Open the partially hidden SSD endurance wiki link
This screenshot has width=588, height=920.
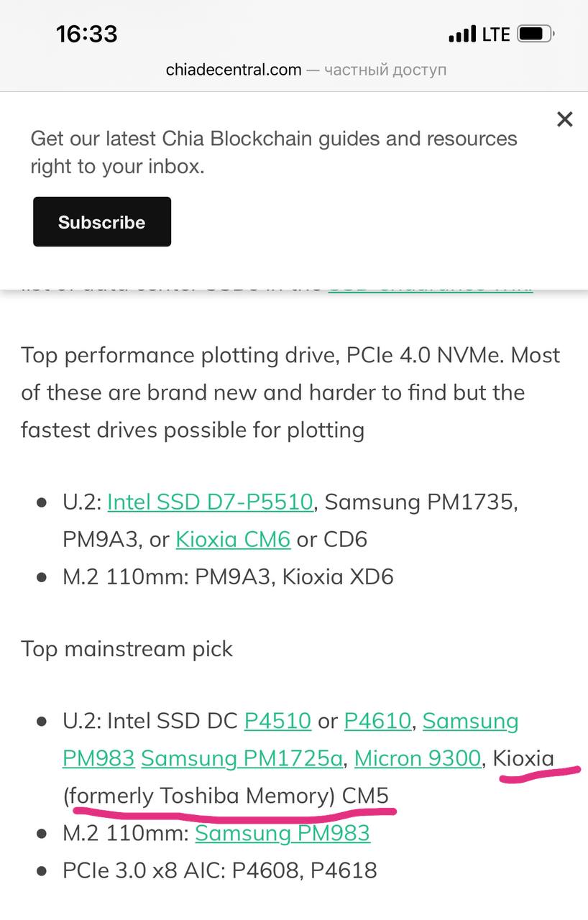(431, 286)
